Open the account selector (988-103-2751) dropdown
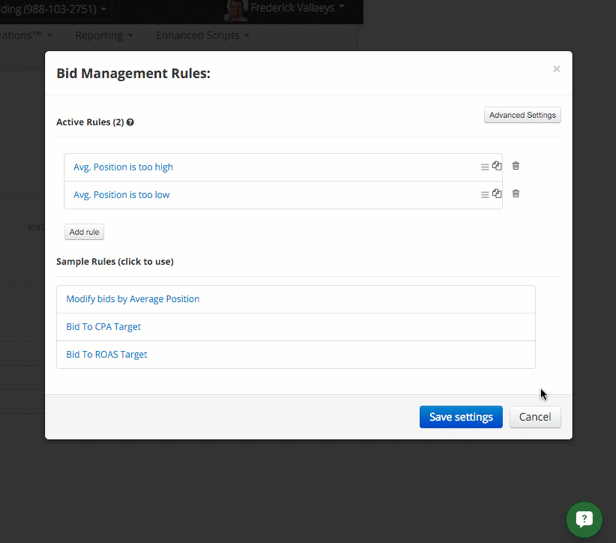The image size is (616, 543). coord(55,8)
